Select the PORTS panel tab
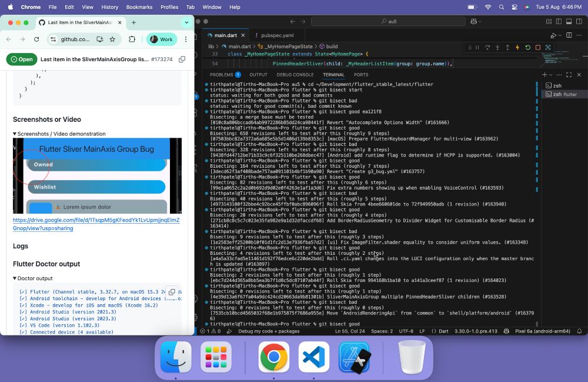This screenshot has width=588, height=382. [361, 75]
